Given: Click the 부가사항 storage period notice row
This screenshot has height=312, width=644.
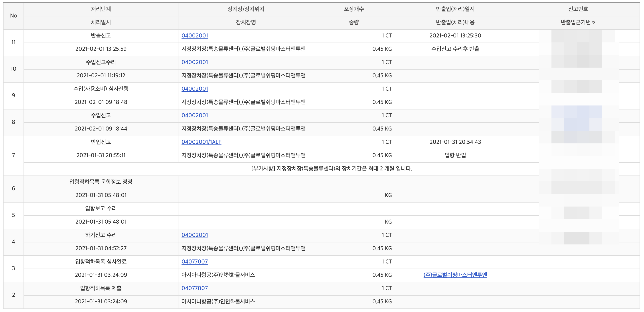Looking at the screenshot, I should click(331, 168).
